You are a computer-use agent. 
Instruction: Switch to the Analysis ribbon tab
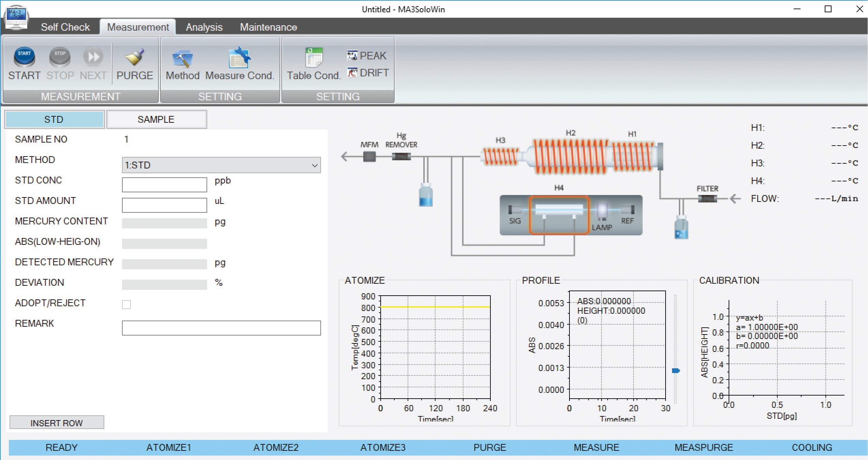(204, 27)
